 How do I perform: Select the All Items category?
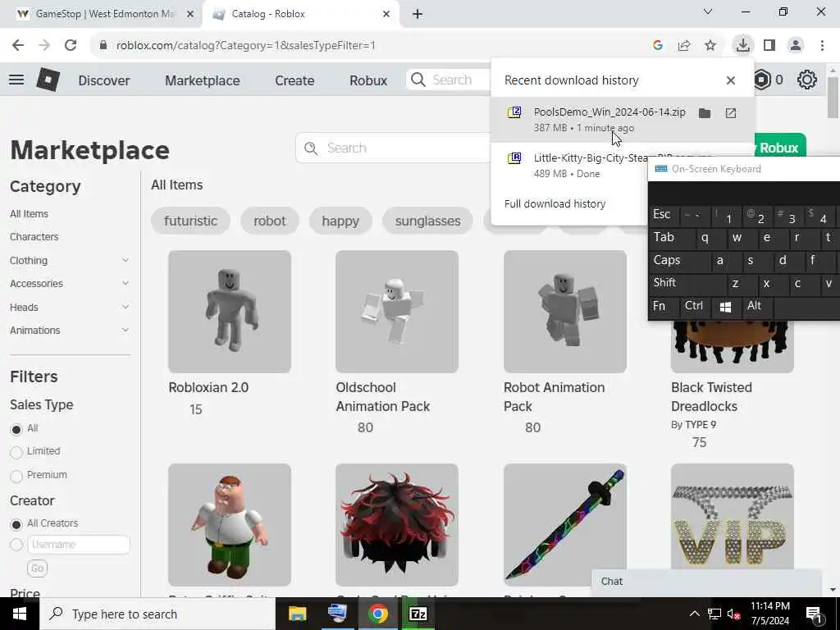[x=29, y=214]
